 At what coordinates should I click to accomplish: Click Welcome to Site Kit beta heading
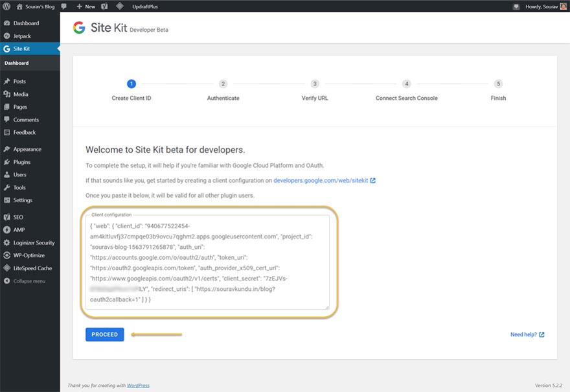pos(165,150)
